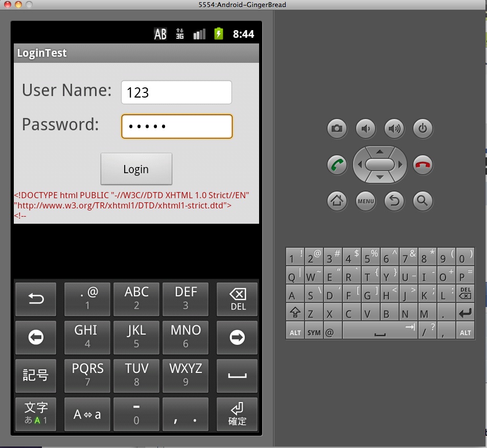Switch input mode with the 文字 key
487x448 pixels.
36,414
